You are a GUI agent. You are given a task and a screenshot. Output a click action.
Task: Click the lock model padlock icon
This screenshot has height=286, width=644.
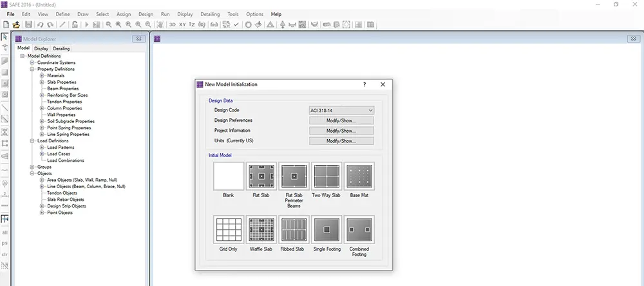pos(75,24)
